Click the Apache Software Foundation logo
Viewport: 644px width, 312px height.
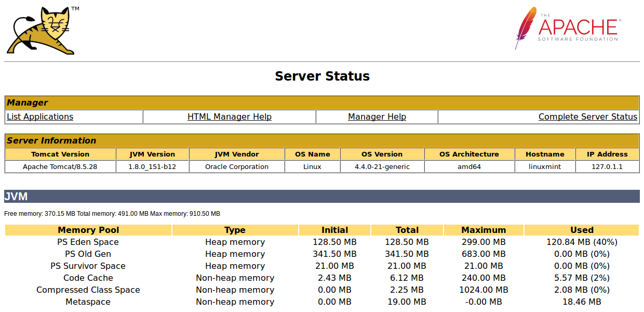(x=568, y=28)
